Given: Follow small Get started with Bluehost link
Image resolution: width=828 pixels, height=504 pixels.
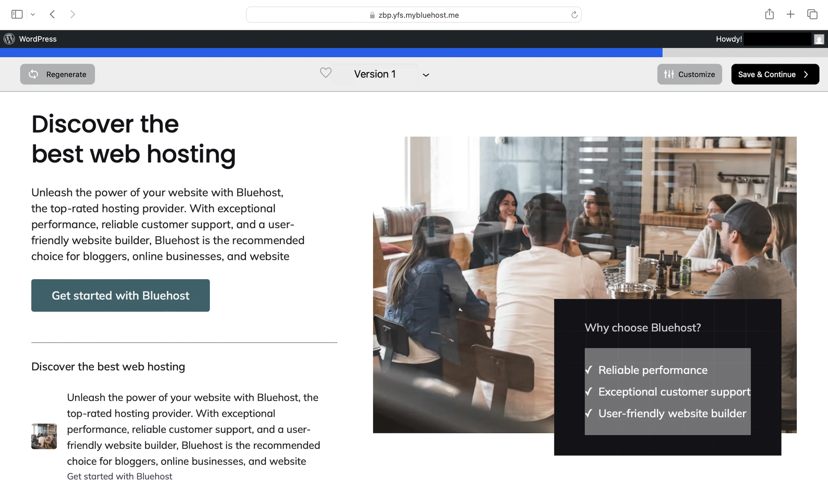Looking at the screenshot, I should point(119,476).
